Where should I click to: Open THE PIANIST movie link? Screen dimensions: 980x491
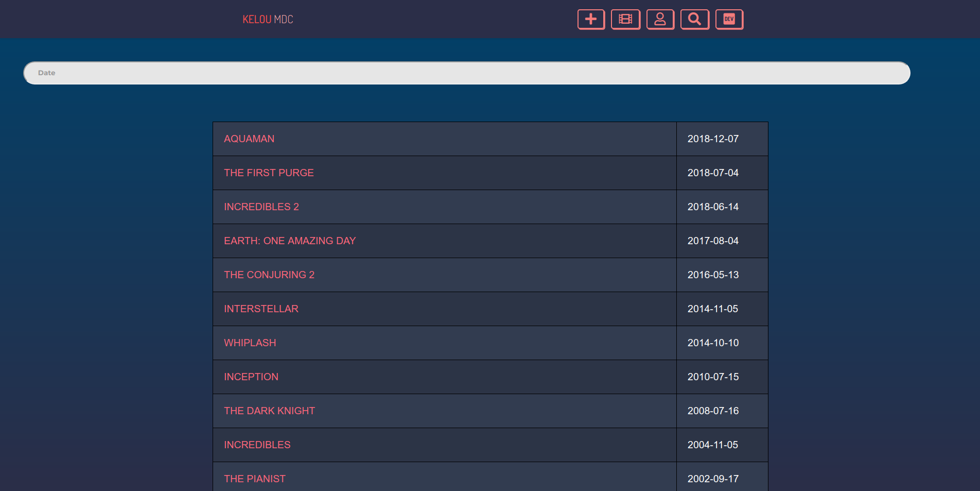click(255, 479)
